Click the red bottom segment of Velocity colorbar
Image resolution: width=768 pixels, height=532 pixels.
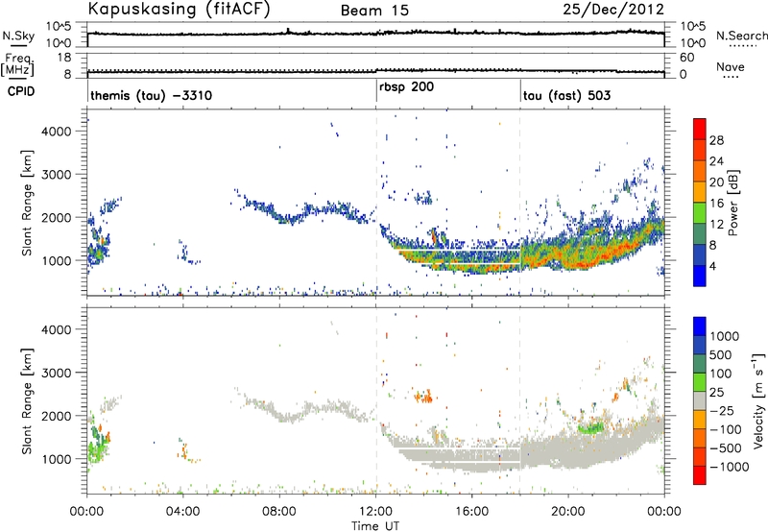click(x=700, y=475)
